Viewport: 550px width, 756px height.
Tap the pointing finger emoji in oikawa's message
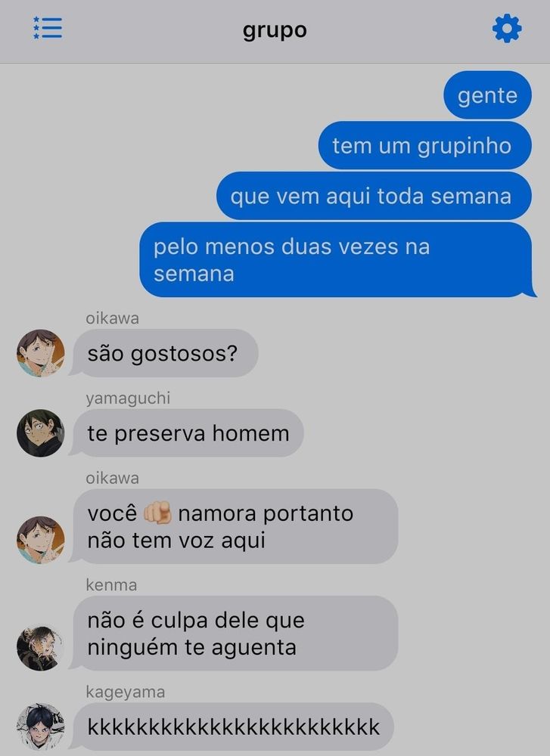pyautogui.click(x=157, y=513)
